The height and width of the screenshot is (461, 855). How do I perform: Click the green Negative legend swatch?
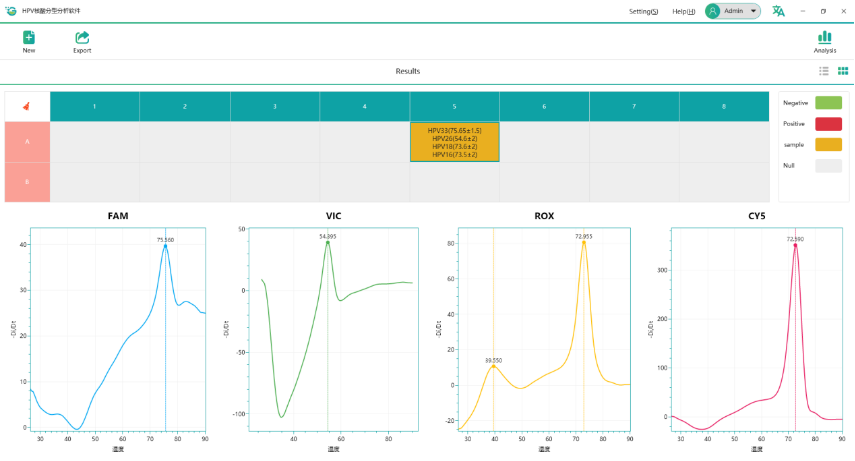pos(828,102)
